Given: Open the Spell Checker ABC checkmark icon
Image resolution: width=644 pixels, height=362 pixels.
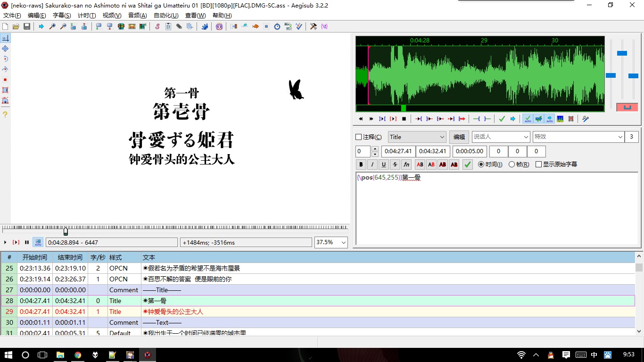Looking at the screenshot, I should [x=299, y=26].
